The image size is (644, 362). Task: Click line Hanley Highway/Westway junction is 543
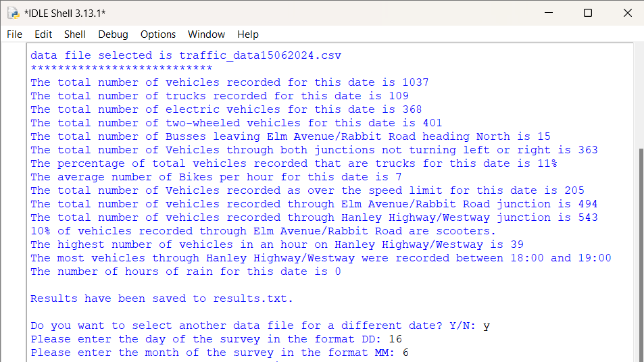(x=314, y=217)
